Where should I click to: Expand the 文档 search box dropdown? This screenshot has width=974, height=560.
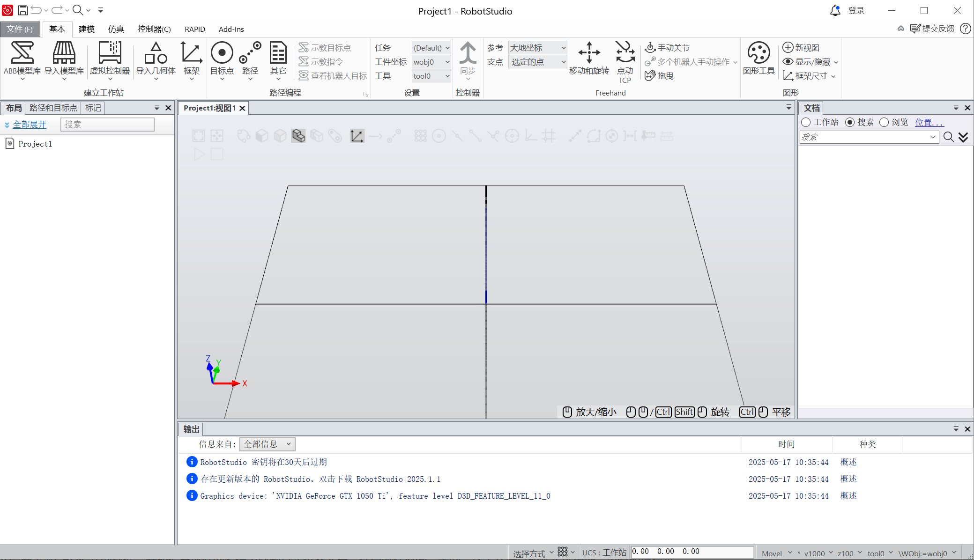click(933, 137)
